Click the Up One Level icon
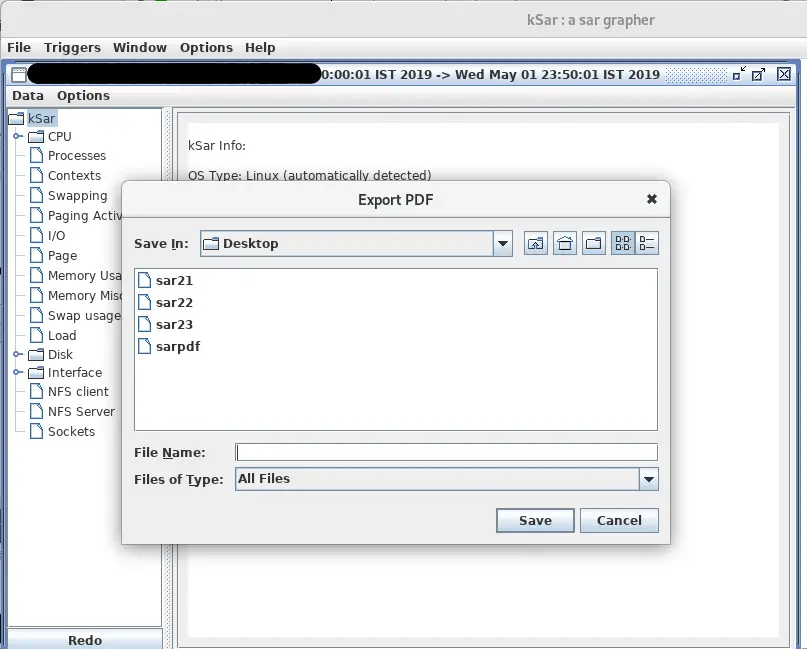807x649 pixels. [x=535, y=243]
